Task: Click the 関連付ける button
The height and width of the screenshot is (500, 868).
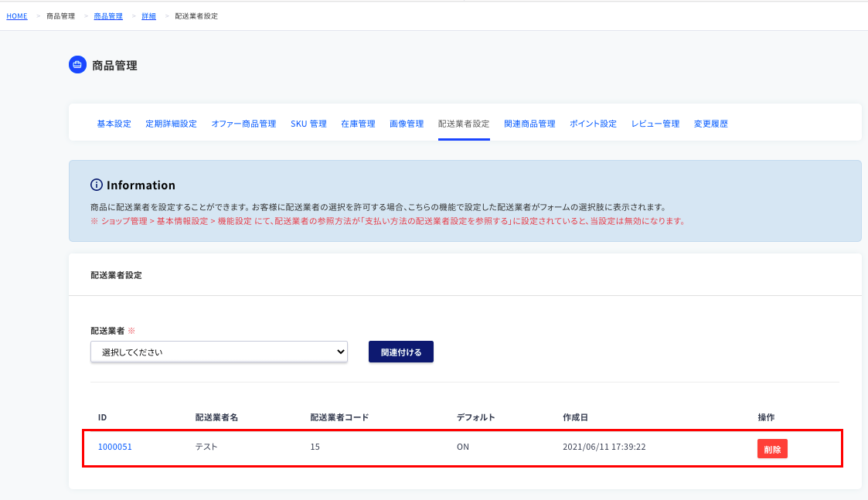Action: (401, 352)
